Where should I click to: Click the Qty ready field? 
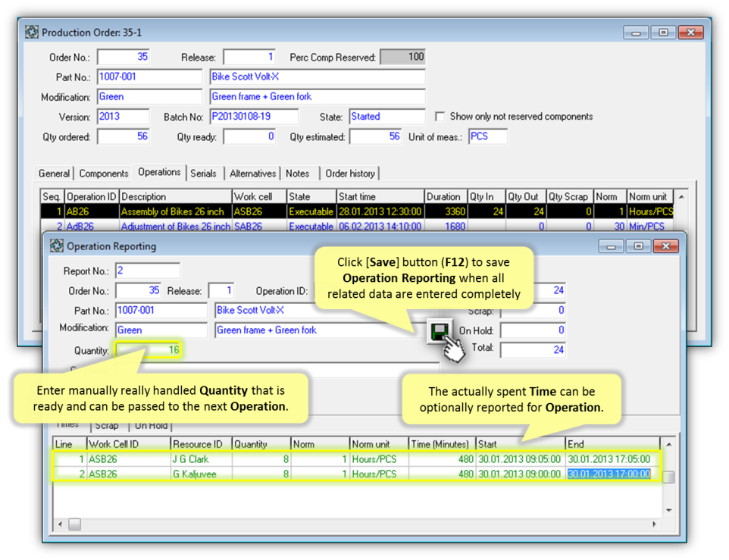tap(249, 136)
